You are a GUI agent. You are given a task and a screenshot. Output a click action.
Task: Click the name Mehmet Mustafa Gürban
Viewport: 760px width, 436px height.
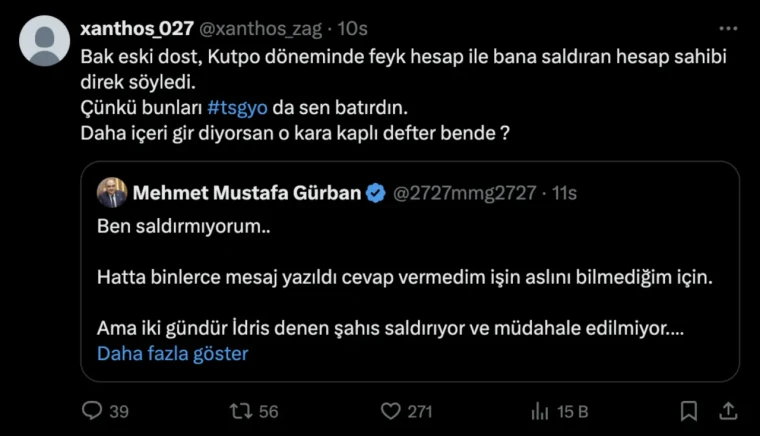pos(246,193)
